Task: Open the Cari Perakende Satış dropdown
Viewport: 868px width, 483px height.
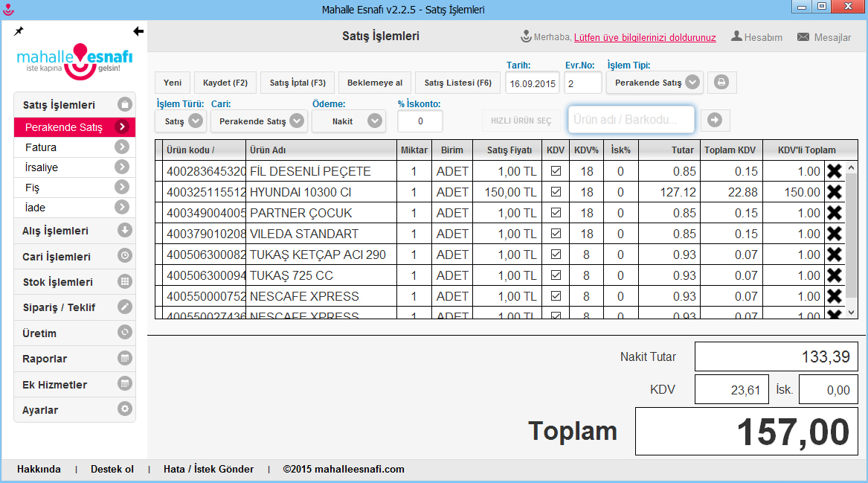Action: coord(297,121)
